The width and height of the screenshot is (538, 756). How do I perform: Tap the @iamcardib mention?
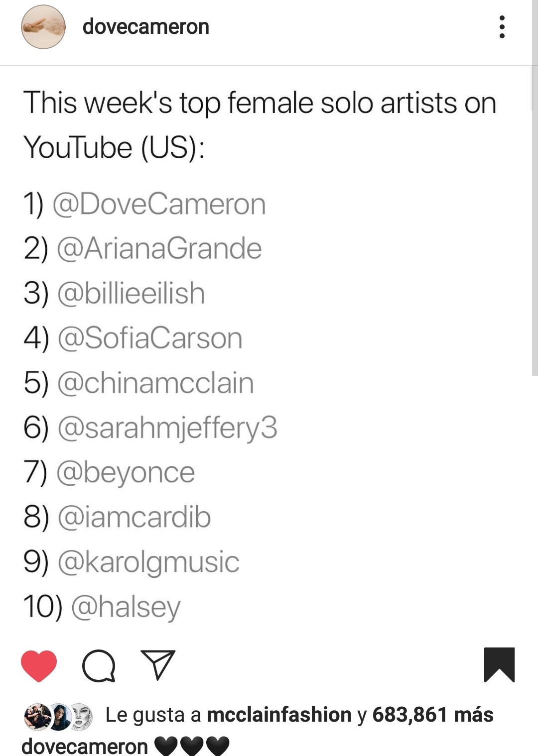134,517
